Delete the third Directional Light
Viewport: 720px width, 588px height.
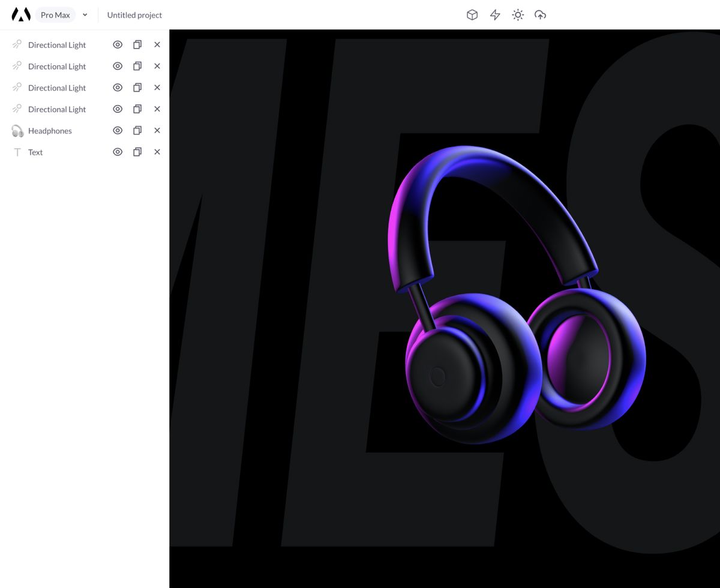point(157,88)
